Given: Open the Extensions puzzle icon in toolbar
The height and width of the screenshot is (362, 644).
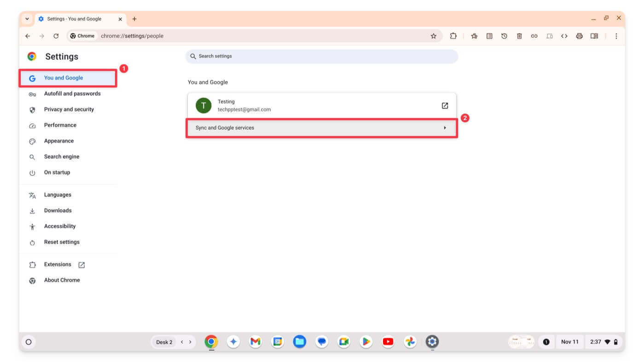Looking at the screenshot, I should [453, 36].
